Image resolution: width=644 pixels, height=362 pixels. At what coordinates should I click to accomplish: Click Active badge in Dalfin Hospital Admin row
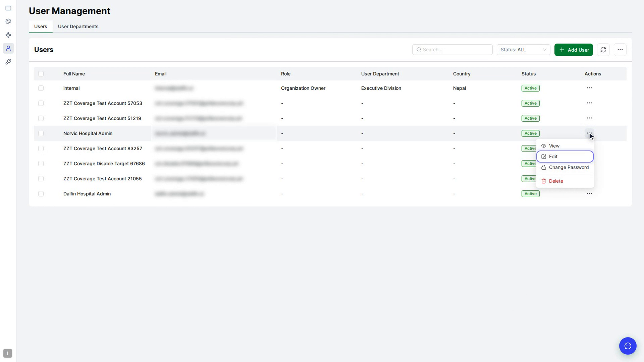point(530,194)
